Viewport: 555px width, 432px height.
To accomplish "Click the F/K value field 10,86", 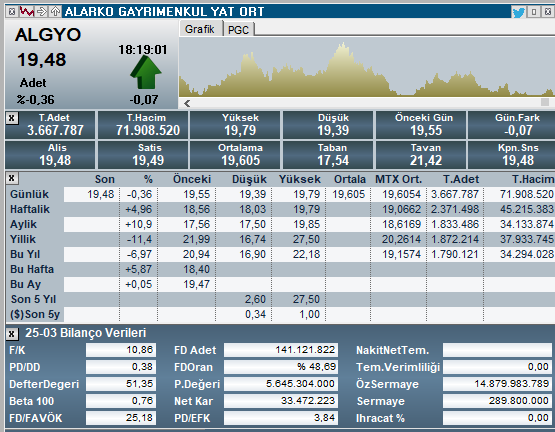I will click(120, 350).
